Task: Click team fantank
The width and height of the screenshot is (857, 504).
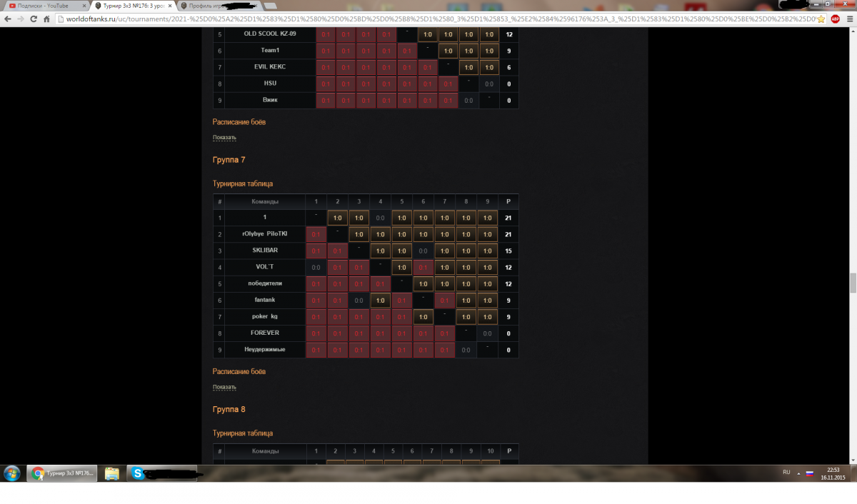Action: (x=264, y=300)
